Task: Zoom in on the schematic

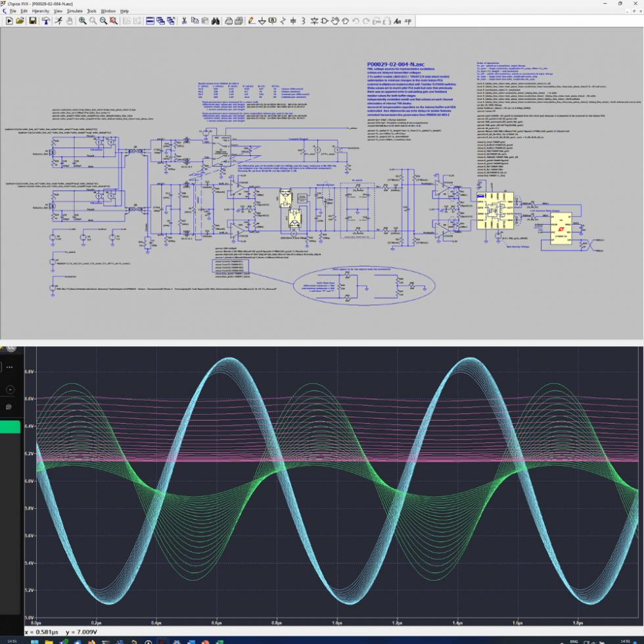Action: 81,22
